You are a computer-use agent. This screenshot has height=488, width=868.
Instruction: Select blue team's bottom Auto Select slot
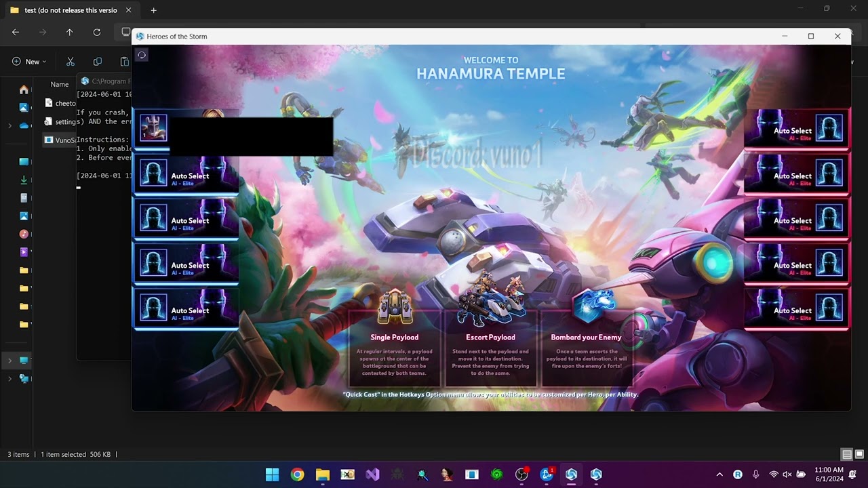coord(186,309)
